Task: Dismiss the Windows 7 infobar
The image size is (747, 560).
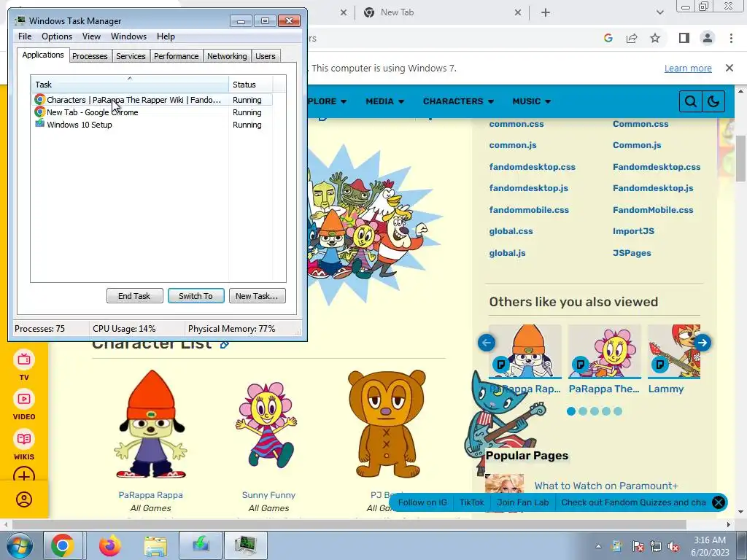Action: tap(729, 68)
